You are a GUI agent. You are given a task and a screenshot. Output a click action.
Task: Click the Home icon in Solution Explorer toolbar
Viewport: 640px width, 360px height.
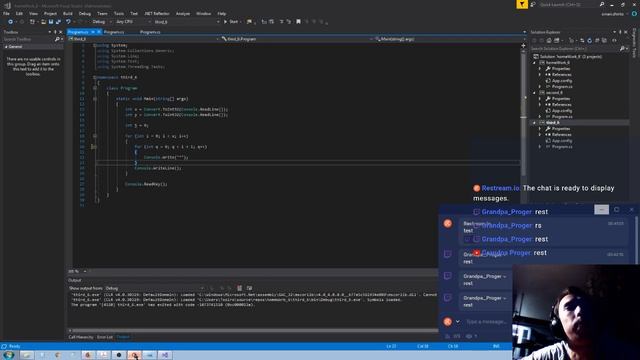549,40
